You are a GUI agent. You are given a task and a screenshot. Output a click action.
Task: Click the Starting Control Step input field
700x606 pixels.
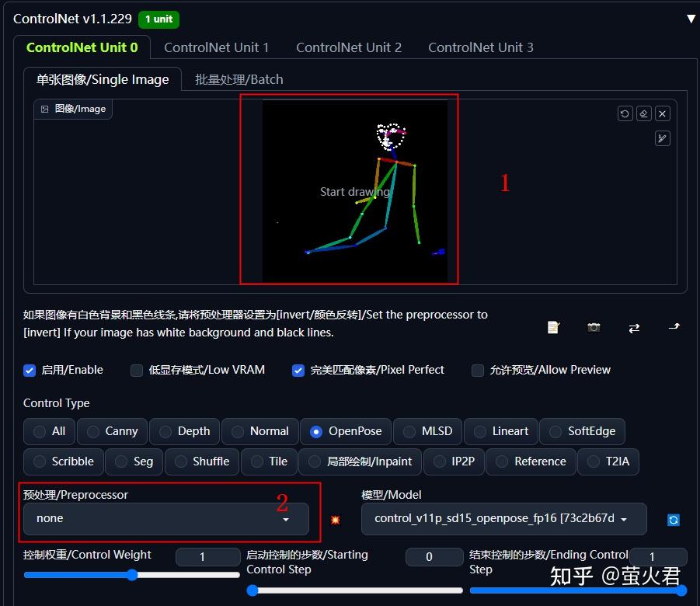tap(434, 556)
